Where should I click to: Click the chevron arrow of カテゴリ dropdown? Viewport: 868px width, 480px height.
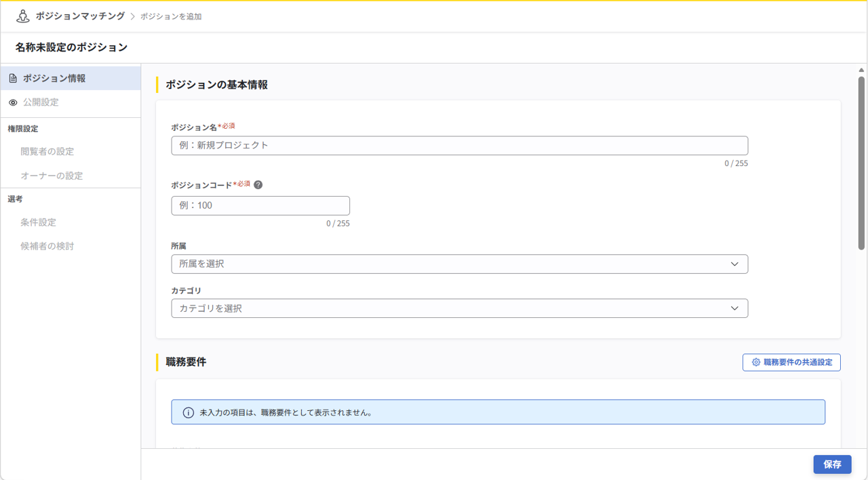coord(734,308)
